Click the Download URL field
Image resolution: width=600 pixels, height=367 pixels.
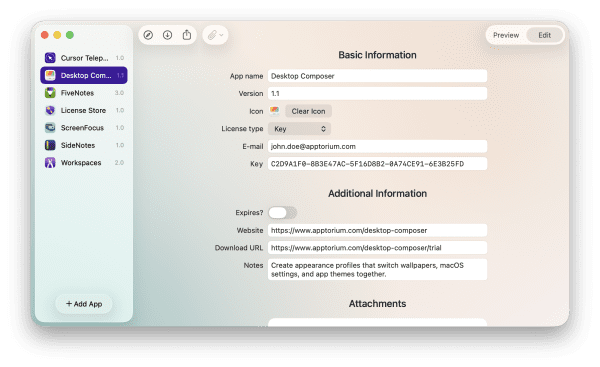tap(377, 248)
